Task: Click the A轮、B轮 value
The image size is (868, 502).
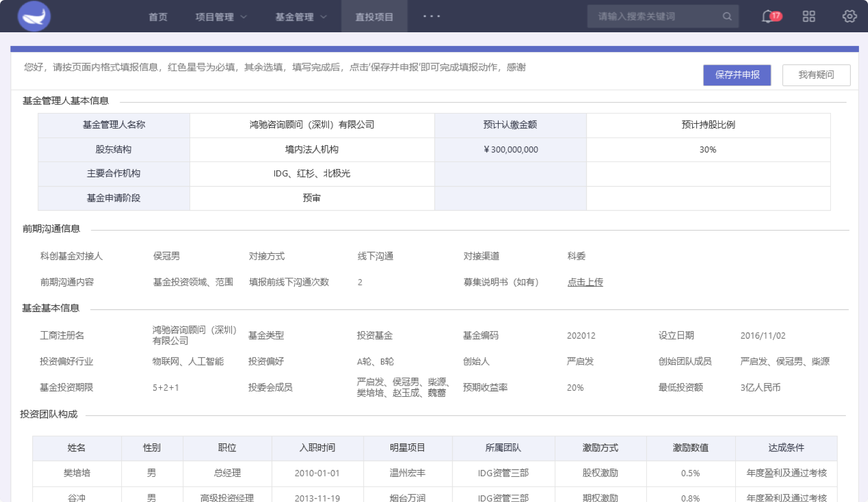Action: tap(375, 362)
